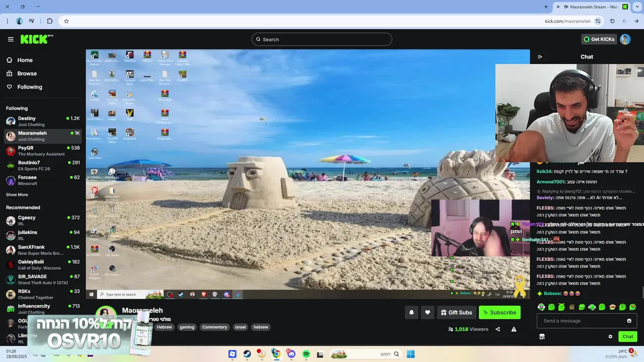Click the israel tag
The height and width of the screenshot is (362, 644).
pyautogui.click(x=240, y=327)
